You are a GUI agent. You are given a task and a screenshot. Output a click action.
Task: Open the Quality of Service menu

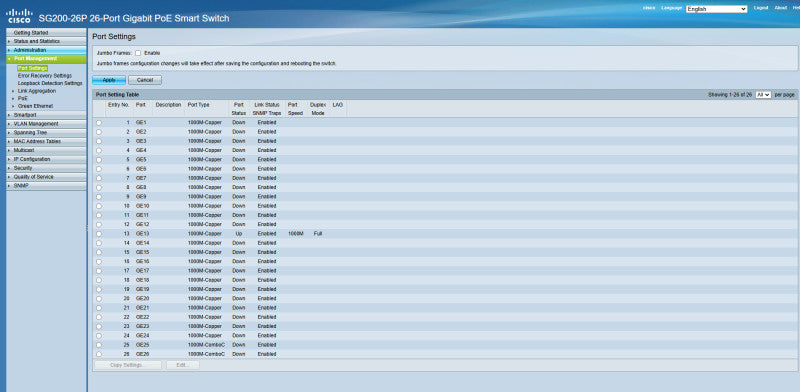point(46,177)
